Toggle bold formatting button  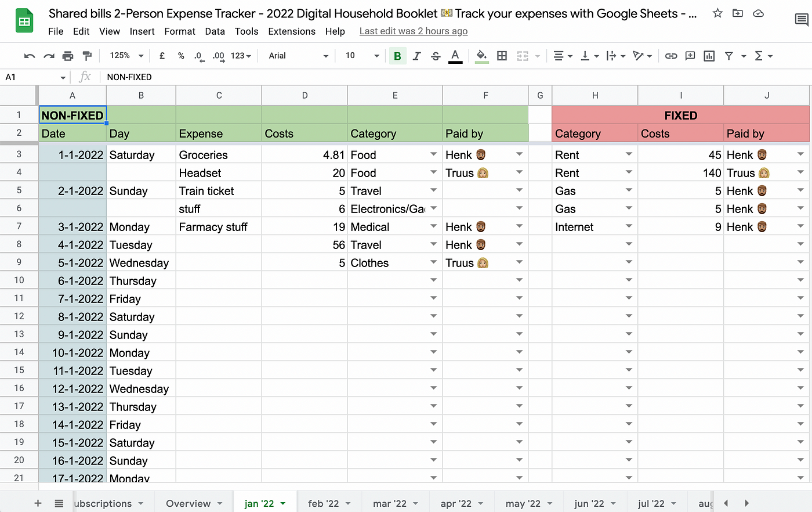coord(397,56)
